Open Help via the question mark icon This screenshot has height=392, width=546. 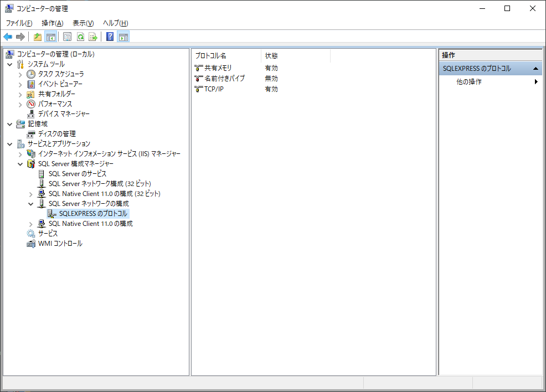tap(110, 37)
